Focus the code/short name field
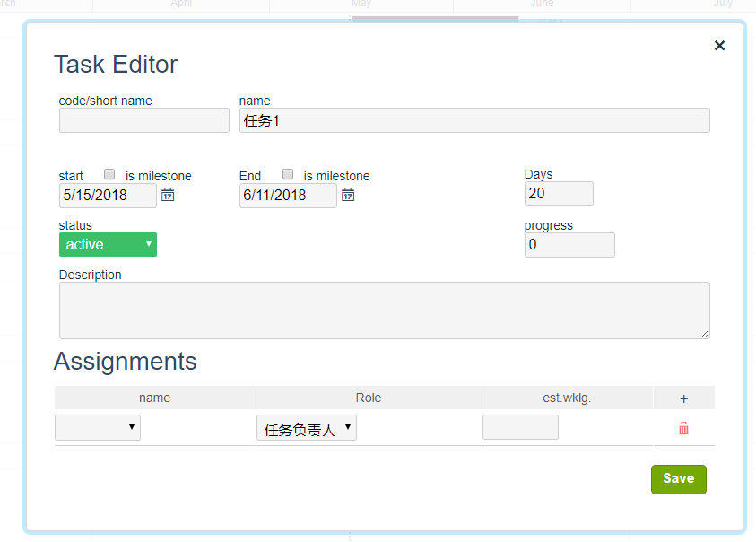This screenshot has height=542, width=756. (x=144, y=120)
